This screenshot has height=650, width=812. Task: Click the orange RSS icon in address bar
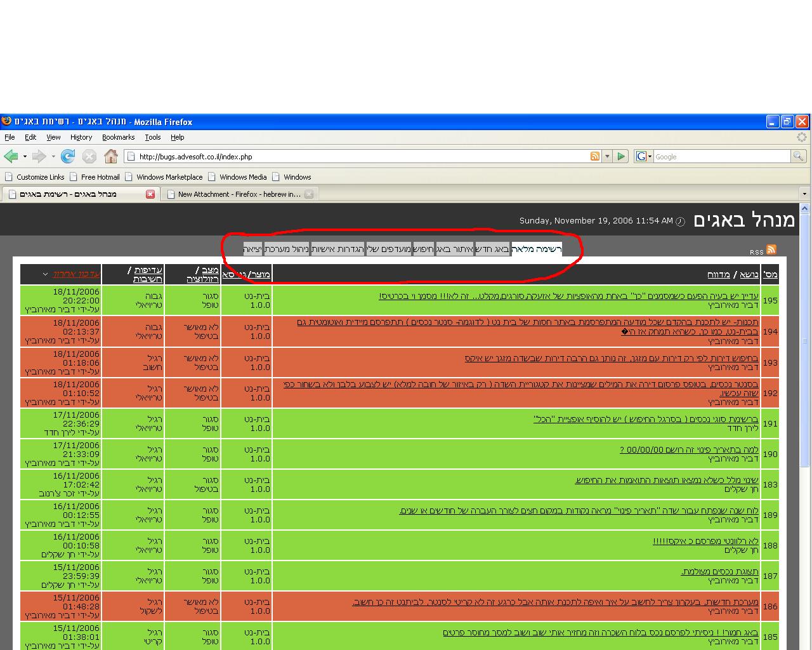click(x=595, y=156)
